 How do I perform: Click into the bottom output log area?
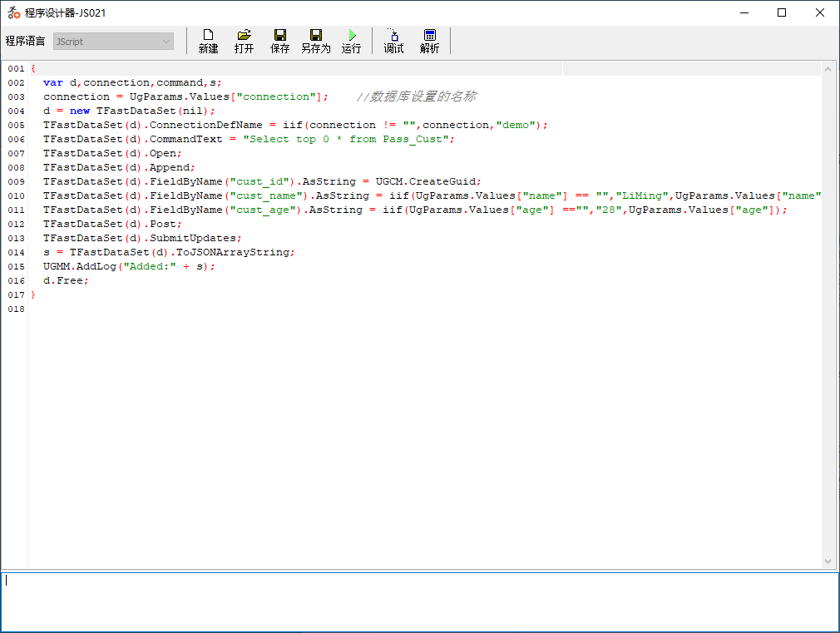click(x=419, y=602)
